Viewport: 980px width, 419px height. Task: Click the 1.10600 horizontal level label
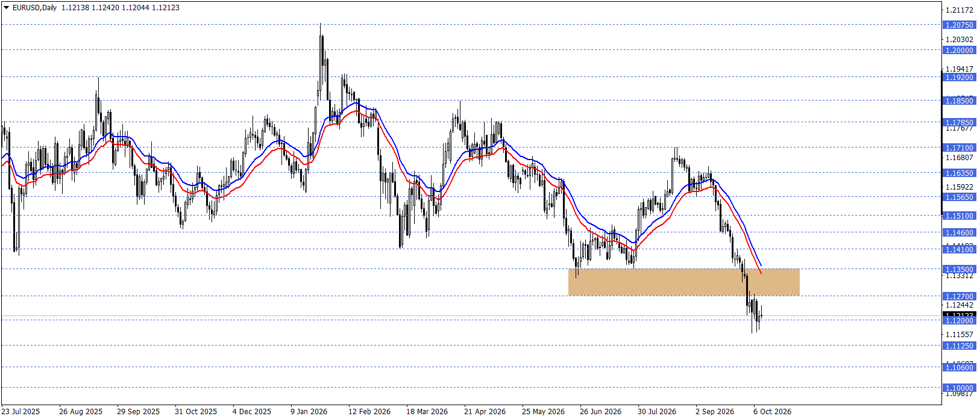pyautogui.click(x=960, y=368)
